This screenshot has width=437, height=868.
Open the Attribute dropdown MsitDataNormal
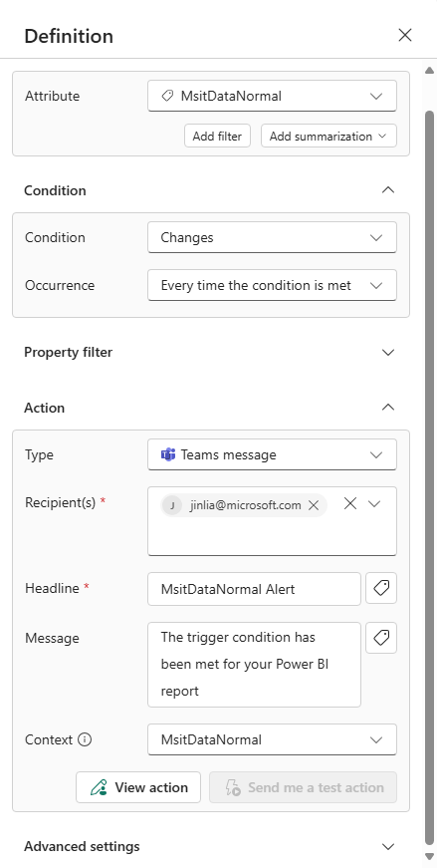(x=272, y=96)
